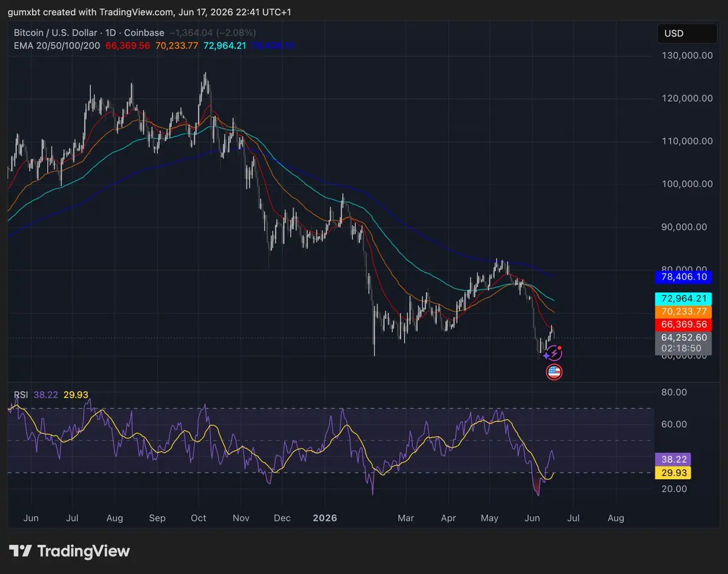Click the Jul 2025 label on time axis
This screenshot has width=728, height=574.
point(72,518)
